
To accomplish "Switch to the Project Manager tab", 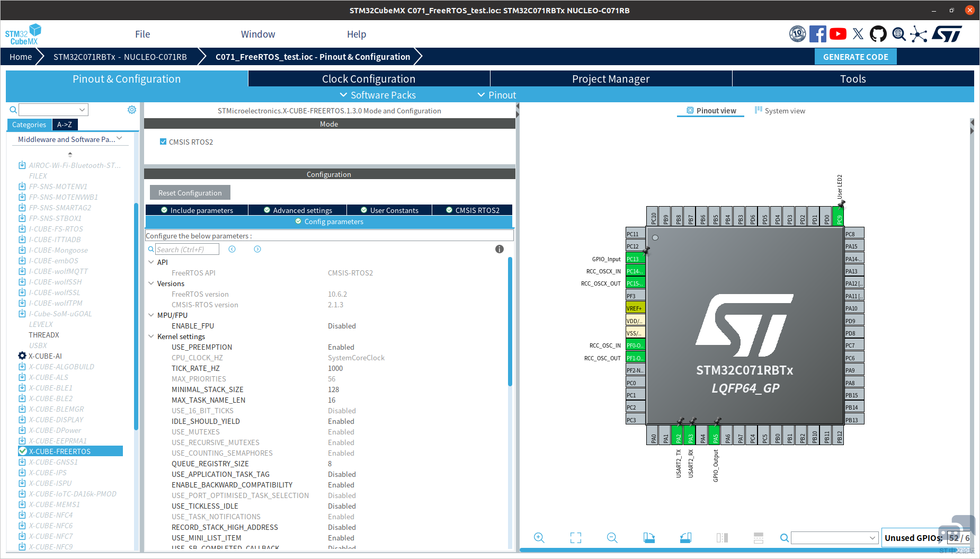I will pyautogui.click(x=611, y=78).
